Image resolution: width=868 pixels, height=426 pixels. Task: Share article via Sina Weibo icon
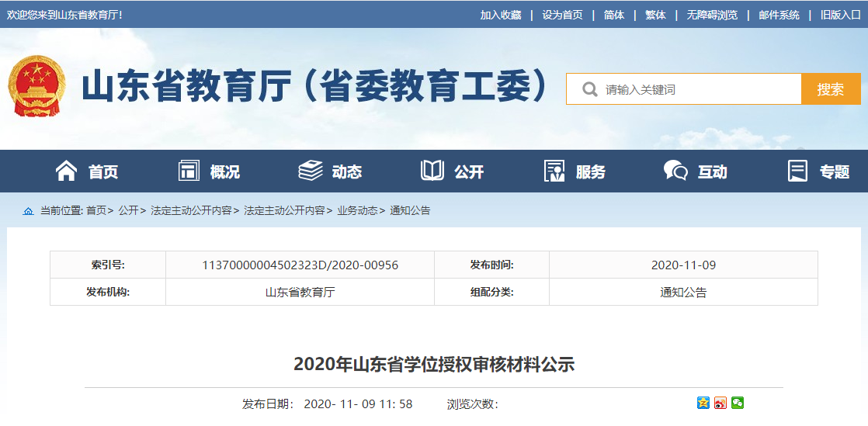coord(720,403)
